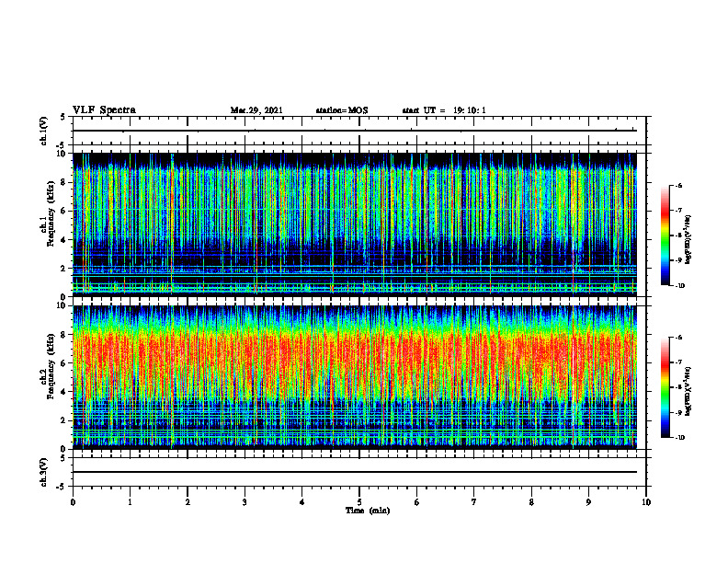The height and width of the screenshot is (563, 728).
Task: Click the ch.2 spectrogram panel
Action: [x=355, y=377]
